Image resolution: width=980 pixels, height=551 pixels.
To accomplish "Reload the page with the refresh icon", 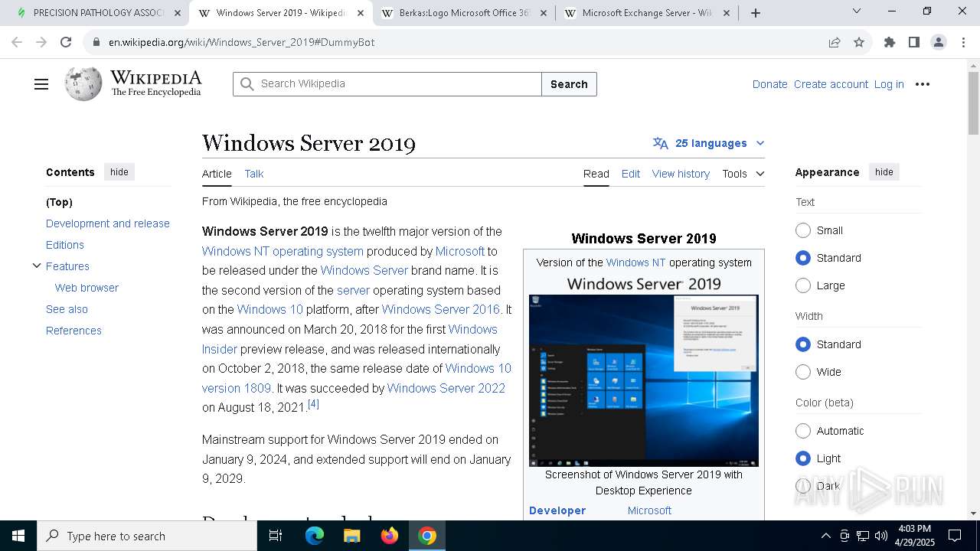I will point(66,42).
